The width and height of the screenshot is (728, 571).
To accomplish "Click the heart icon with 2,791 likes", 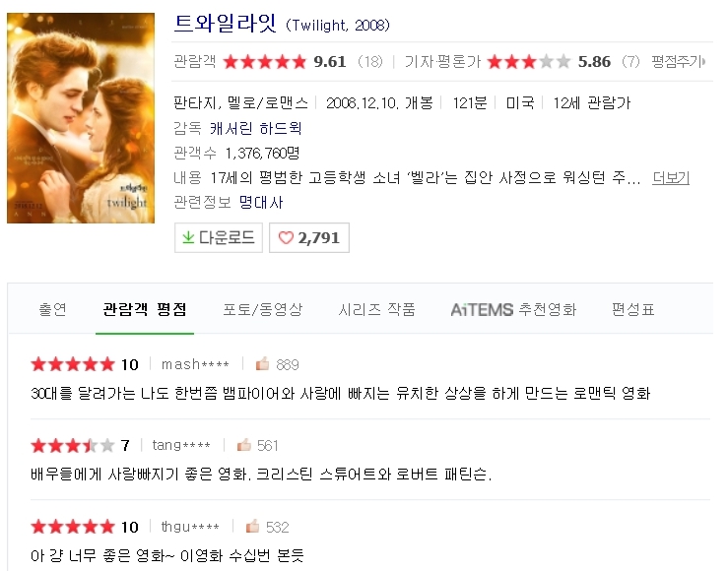I will point(286,238).
